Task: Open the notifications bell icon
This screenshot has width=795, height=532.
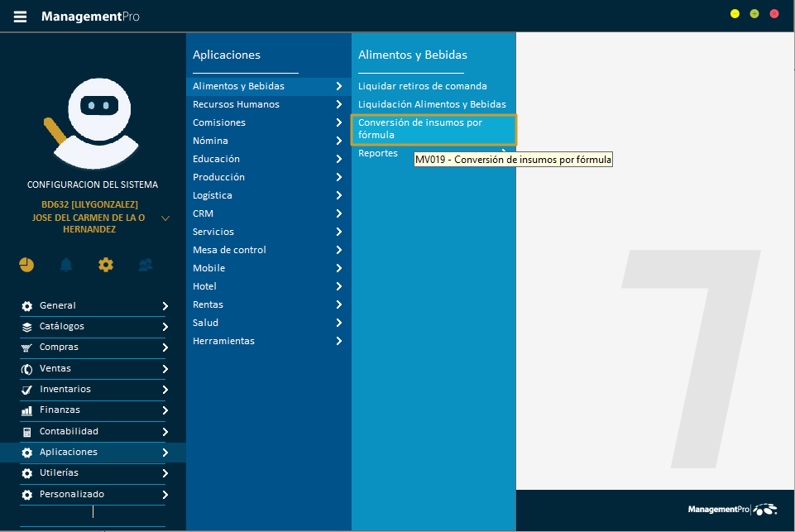Action: tap(66, 265)
